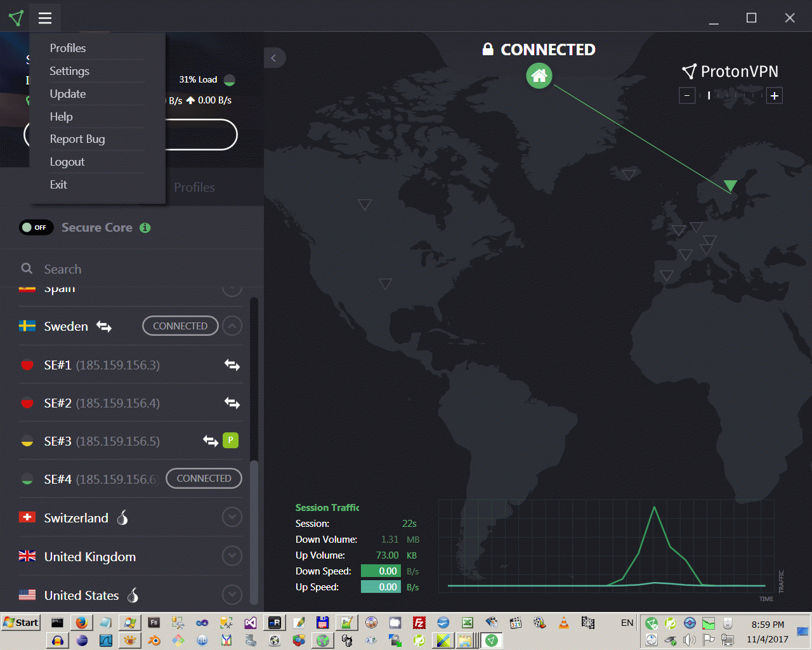Switch to the Profiles tab
The width and height of the screenshot is (812, 650).
tap(194, 187)
